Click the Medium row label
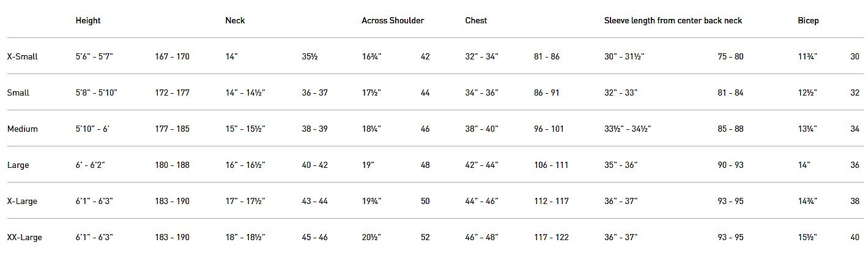 click(23, 129)
